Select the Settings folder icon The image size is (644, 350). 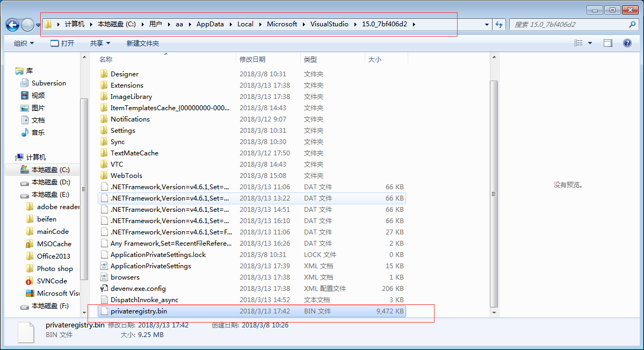pos(104,130)
